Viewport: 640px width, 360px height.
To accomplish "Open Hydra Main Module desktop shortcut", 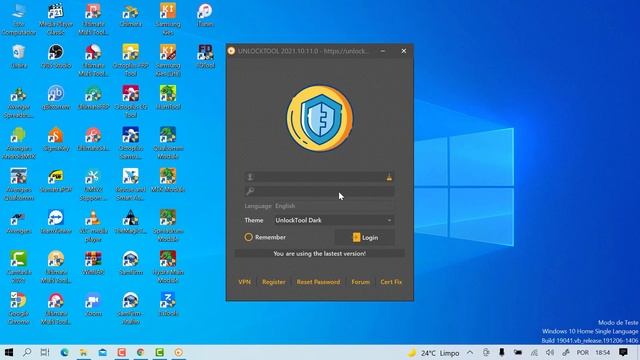I will point(168,267).
